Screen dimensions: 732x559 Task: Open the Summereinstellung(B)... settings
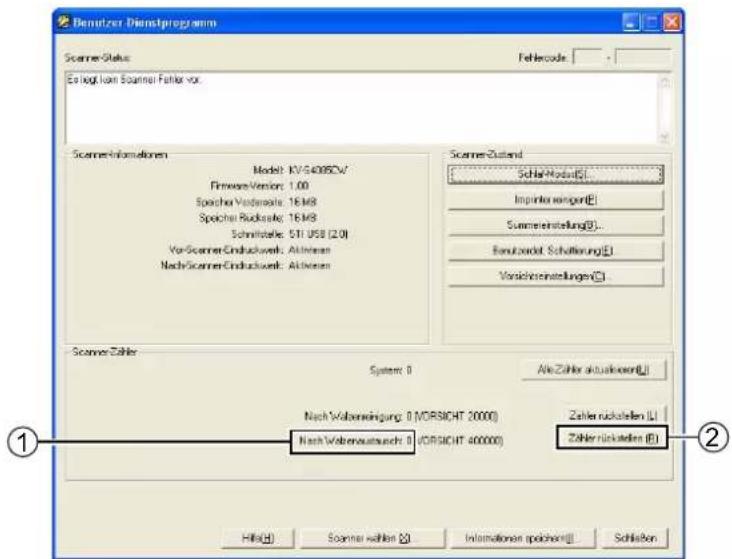tap(555, 226)
